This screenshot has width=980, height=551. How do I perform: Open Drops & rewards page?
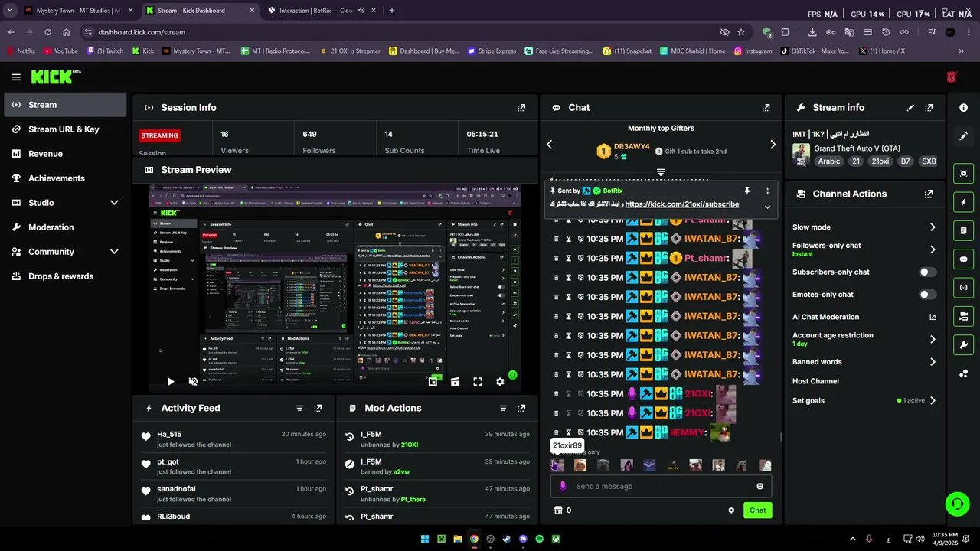[65, 276]
